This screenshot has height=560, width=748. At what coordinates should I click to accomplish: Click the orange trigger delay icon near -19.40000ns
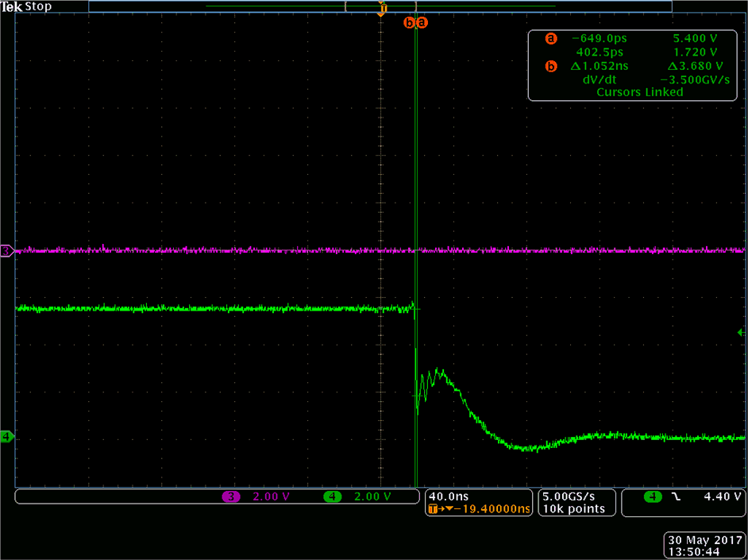point(436,510)
